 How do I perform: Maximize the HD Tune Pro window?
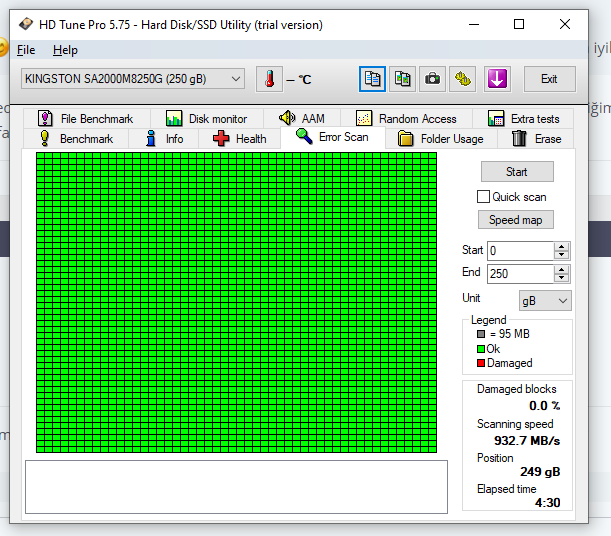[x=519, y=24]
